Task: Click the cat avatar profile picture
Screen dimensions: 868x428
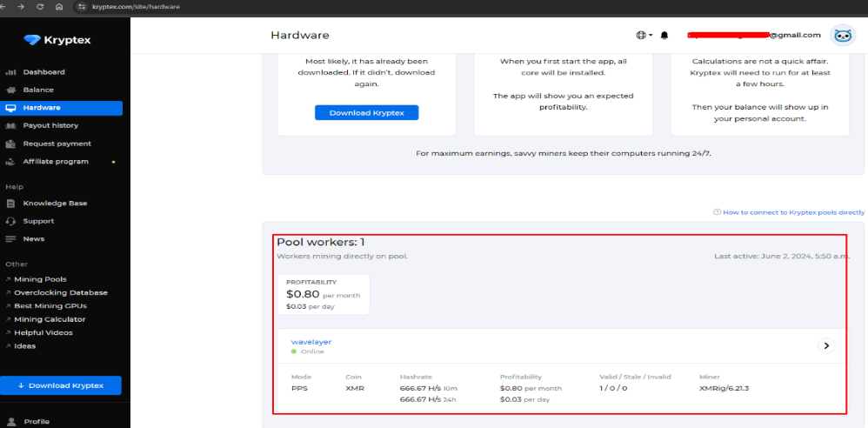Action: pos(843,36)
